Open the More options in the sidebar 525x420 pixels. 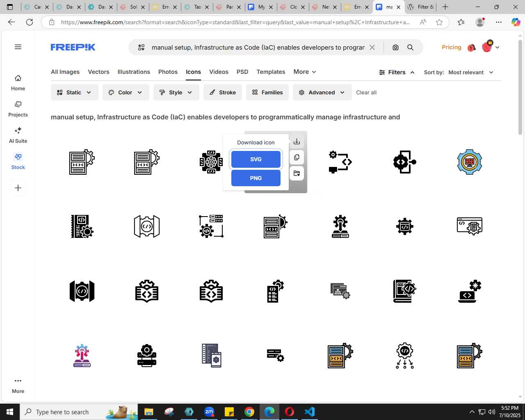tap(18, 386)
